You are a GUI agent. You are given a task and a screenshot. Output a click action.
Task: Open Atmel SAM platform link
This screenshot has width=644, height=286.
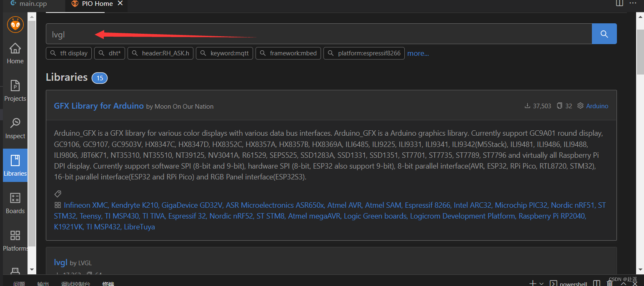(x=383, y=205)
